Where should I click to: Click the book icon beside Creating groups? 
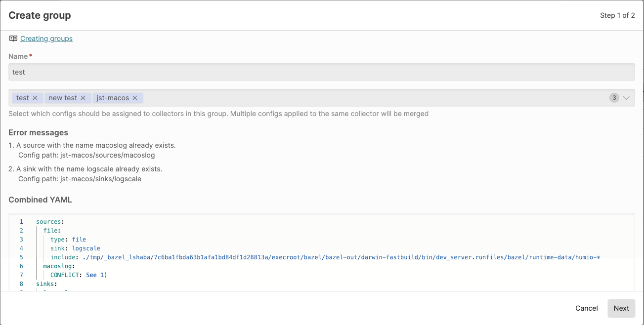[13, 39]
